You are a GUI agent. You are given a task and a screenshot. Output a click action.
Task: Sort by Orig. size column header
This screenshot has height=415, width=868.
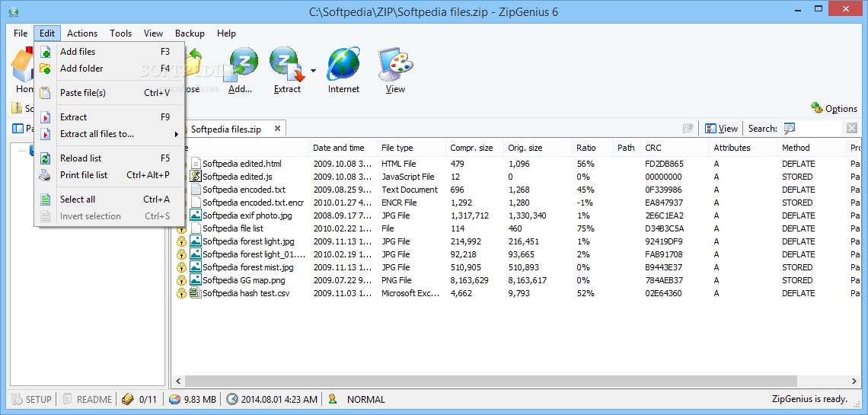pyautogui.click(x=538, y=148)
